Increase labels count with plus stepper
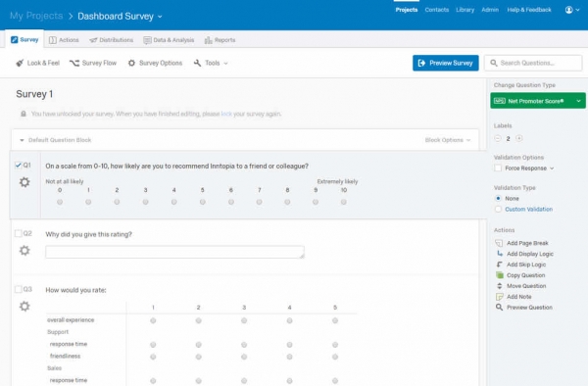Viewport: 588px width, 386px height. click(x=519, y=139)
